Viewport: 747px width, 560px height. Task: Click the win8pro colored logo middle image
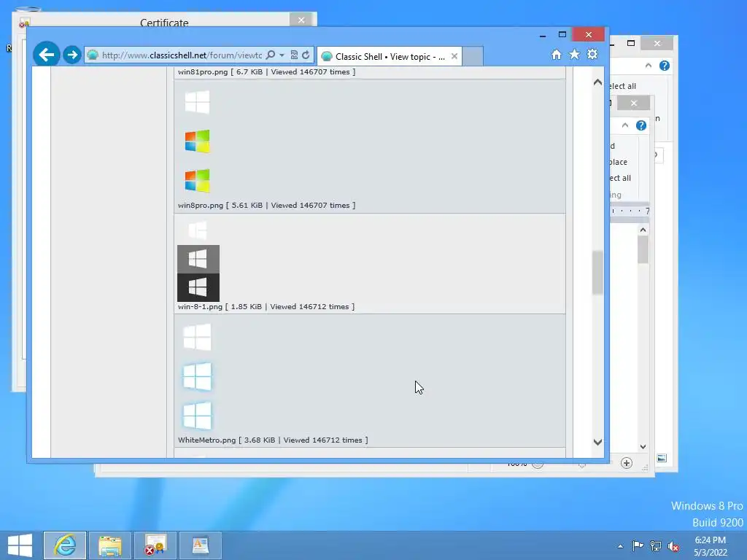197,141
